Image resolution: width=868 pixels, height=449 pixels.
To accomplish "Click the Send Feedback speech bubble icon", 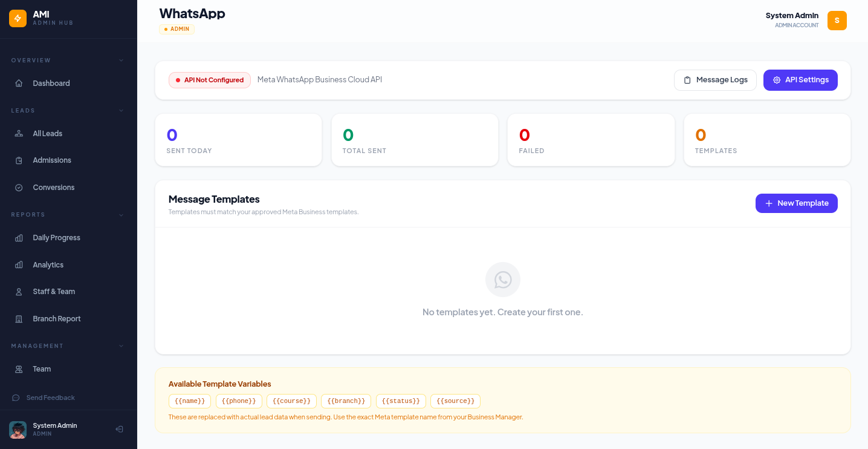I will [16, 398].
